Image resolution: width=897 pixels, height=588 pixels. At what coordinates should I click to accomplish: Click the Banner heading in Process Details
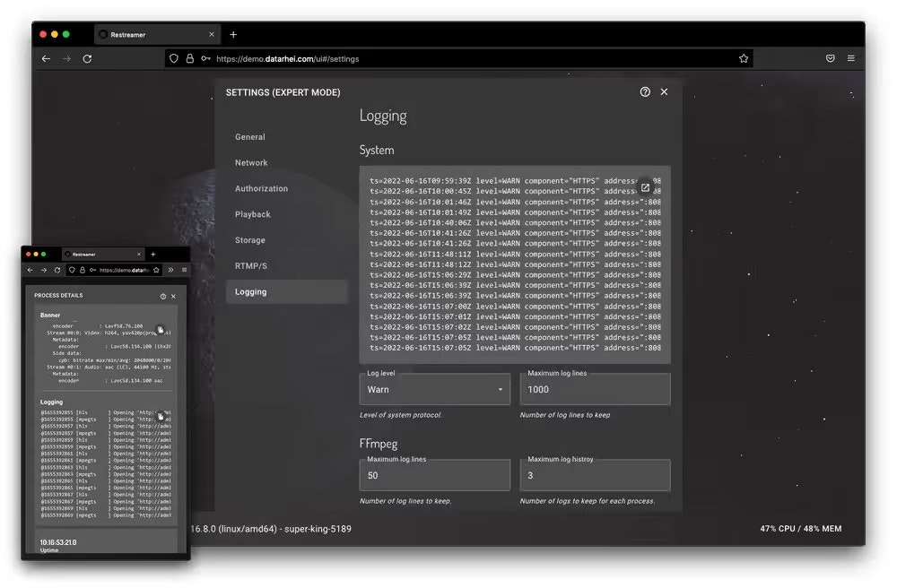[x=50, y=316]
